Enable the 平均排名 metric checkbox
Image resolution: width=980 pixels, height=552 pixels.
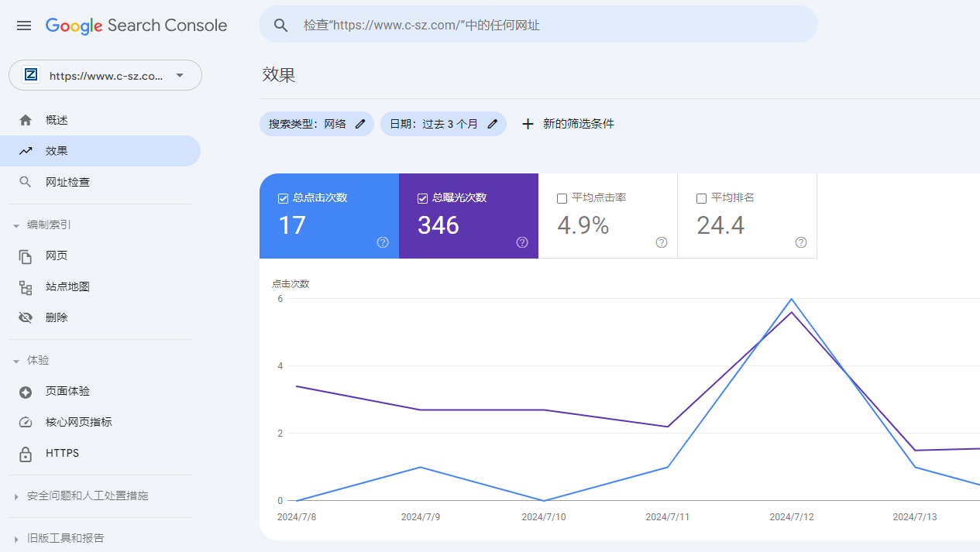coord(701,197)
